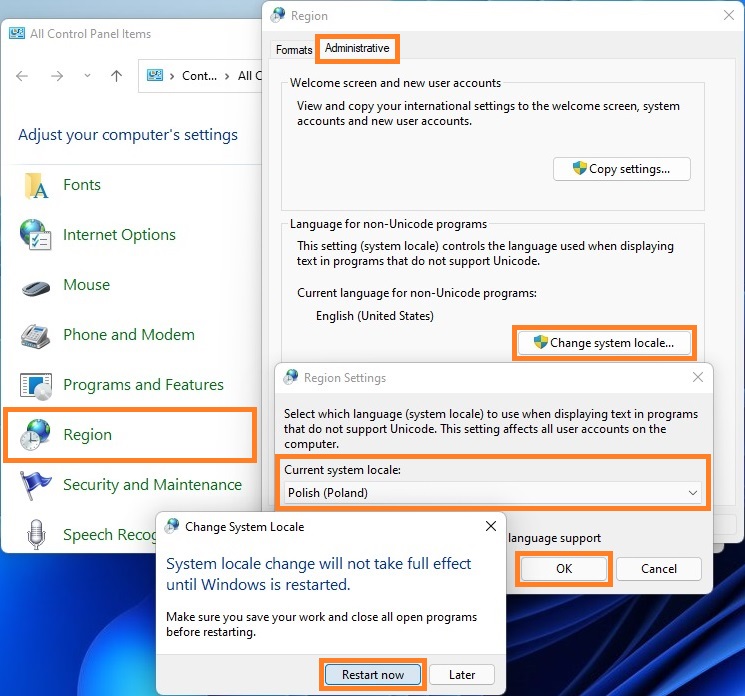The image size is (745, 696).
Task: Click the 'Cont...' breadcrumb
Action: [199, 76]
